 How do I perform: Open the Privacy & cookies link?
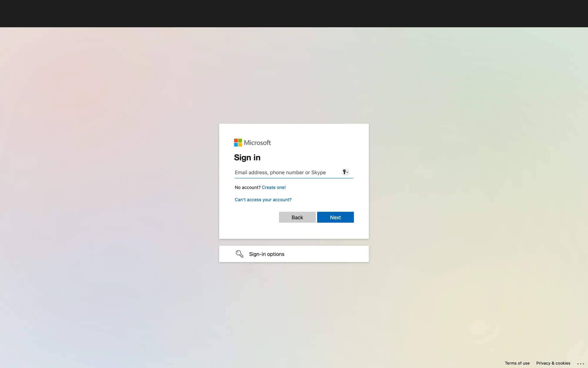553,363
